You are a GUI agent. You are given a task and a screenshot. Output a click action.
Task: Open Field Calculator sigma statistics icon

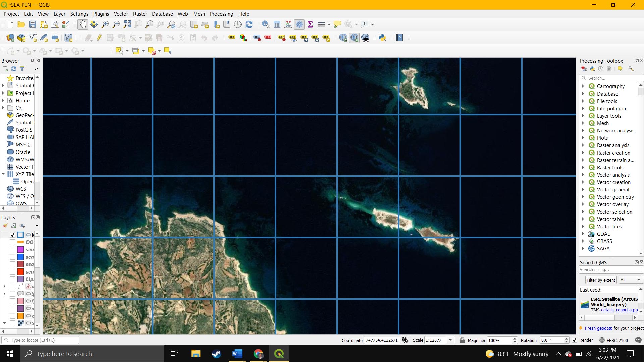pyautogui.click(x=310, y=24)
